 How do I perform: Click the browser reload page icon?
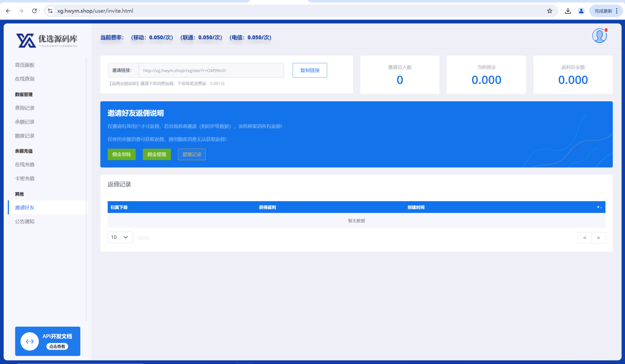34,11
